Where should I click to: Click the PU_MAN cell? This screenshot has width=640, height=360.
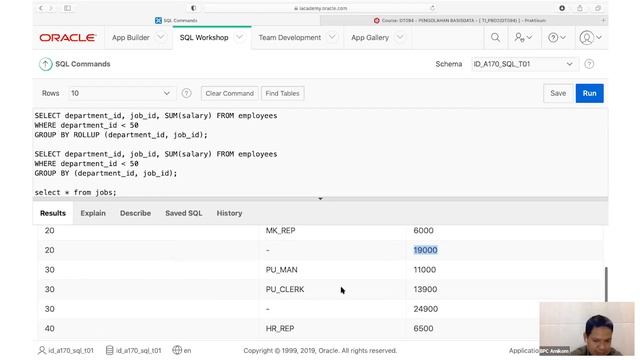(x=282, y=270)
